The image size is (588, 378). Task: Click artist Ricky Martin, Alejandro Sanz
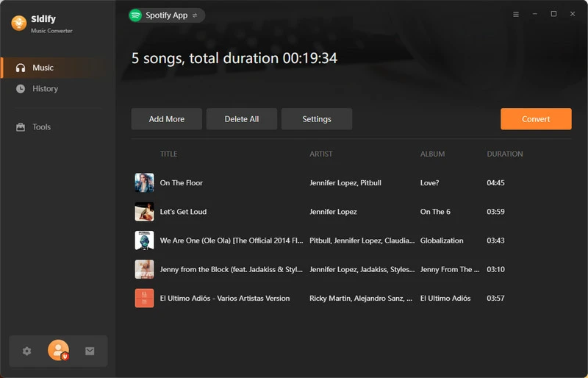click(x=361, y=299)
